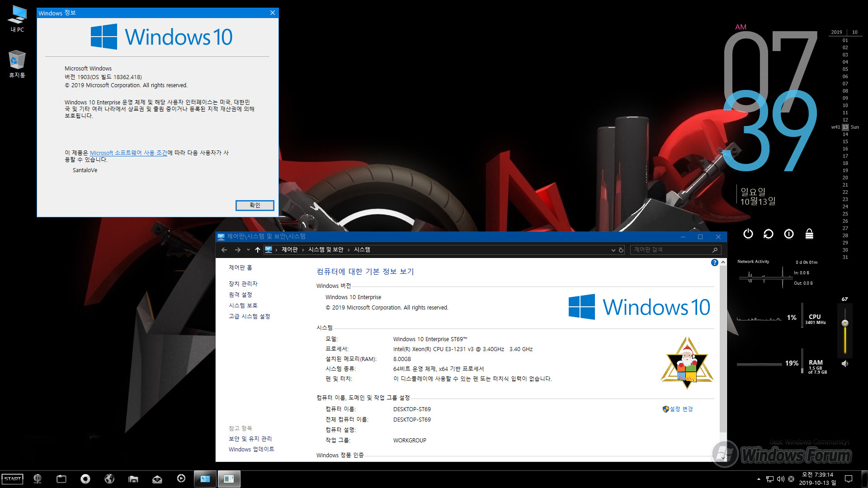
Task: Open recent locations dropdown in control panel
Action: point(248,249)
